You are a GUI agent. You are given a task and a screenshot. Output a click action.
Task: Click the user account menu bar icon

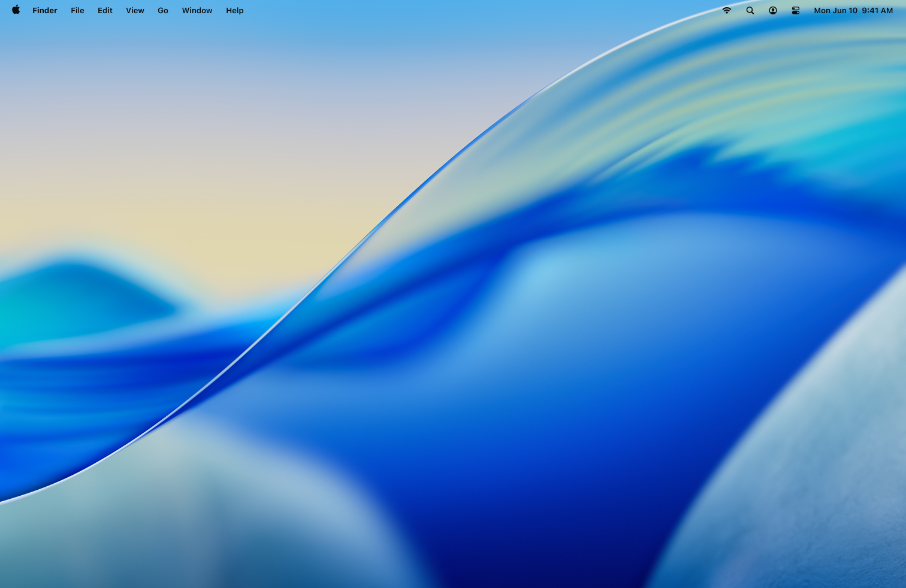[x=772, y=10]
